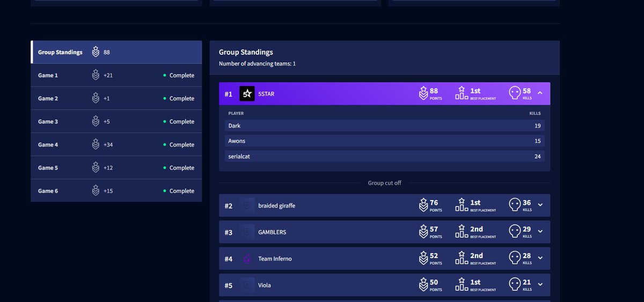Open Game 5 results

coord(116,167)
